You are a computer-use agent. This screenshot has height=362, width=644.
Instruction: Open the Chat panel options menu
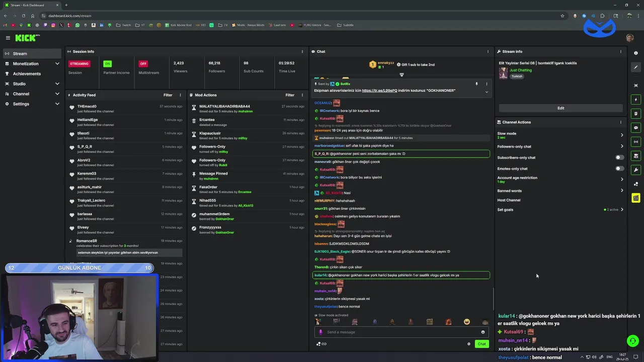point(488,51)
